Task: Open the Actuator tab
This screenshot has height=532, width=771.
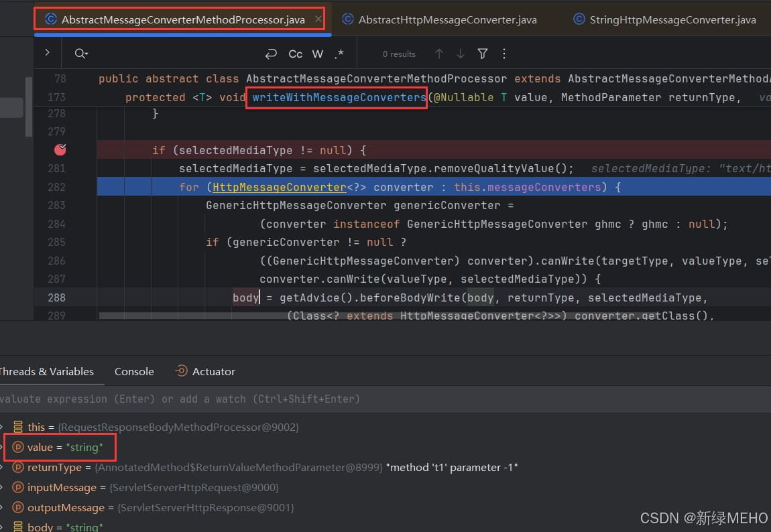Action: (205, 371)
